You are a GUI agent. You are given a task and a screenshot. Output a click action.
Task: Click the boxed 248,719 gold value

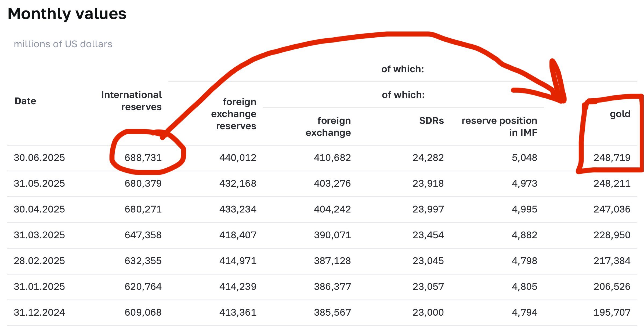coord(612,158)
